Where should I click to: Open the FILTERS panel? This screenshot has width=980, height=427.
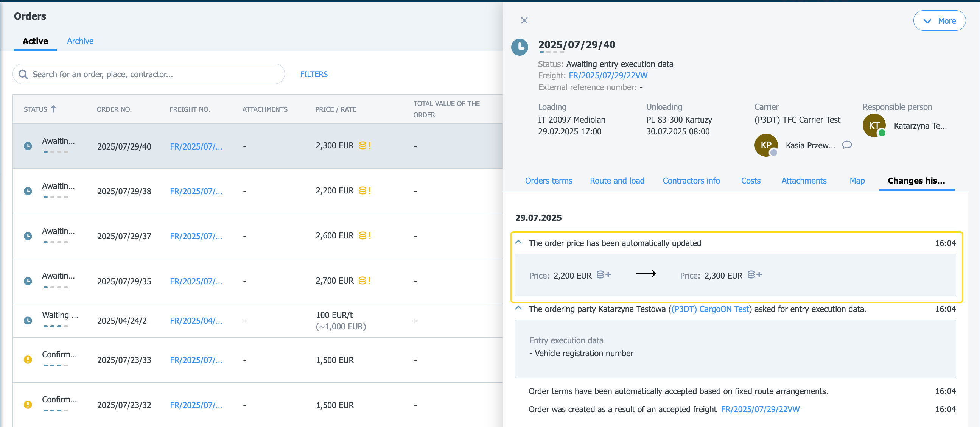coord(314,74)
